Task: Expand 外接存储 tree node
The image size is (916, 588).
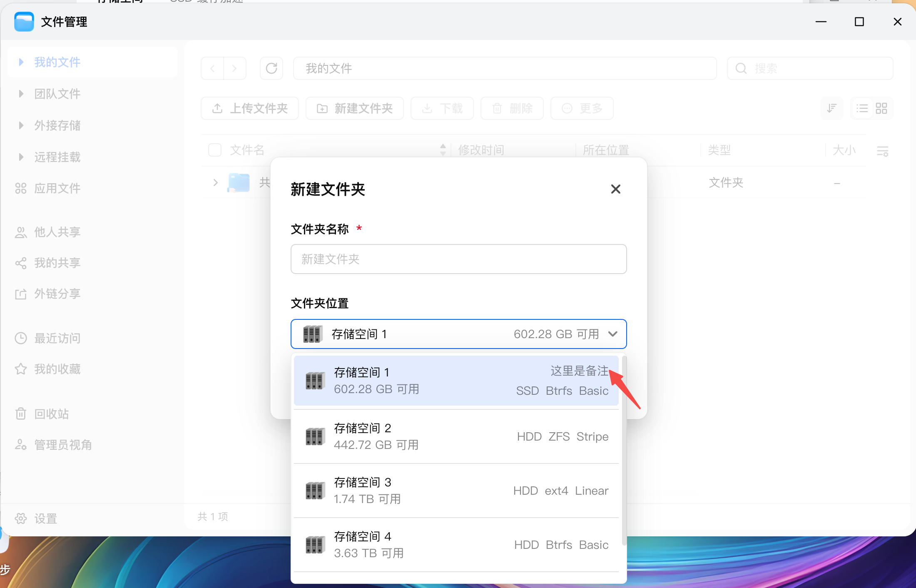Action: pos(21,125)
